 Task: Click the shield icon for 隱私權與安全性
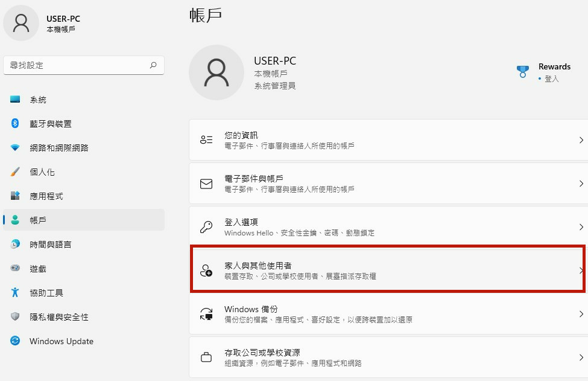point(16,317)
